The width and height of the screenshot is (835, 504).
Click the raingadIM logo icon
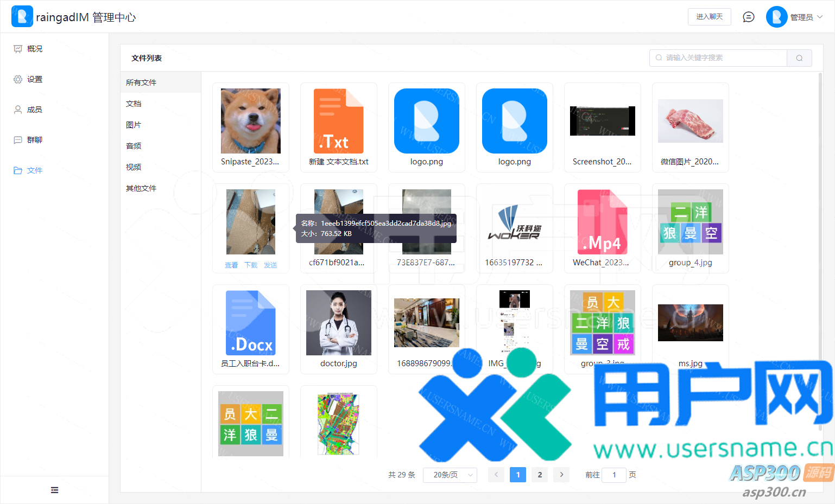[x=22, y=17]
